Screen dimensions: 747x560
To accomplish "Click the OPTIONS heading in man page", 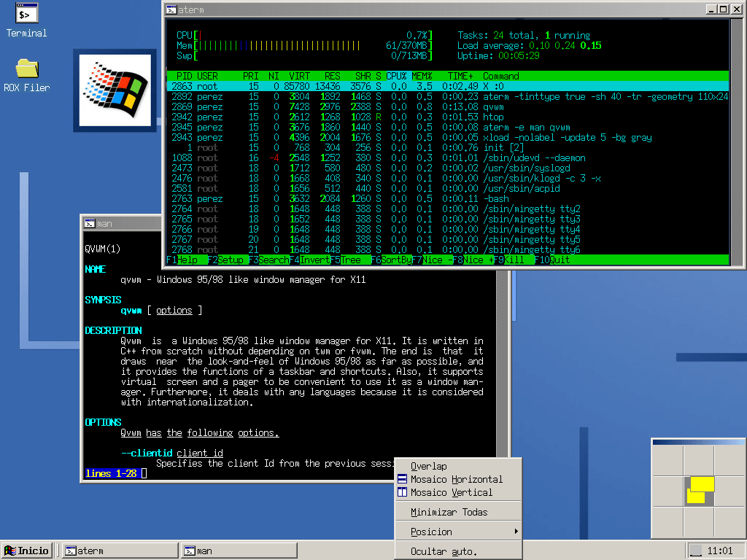I will [103, 422].
